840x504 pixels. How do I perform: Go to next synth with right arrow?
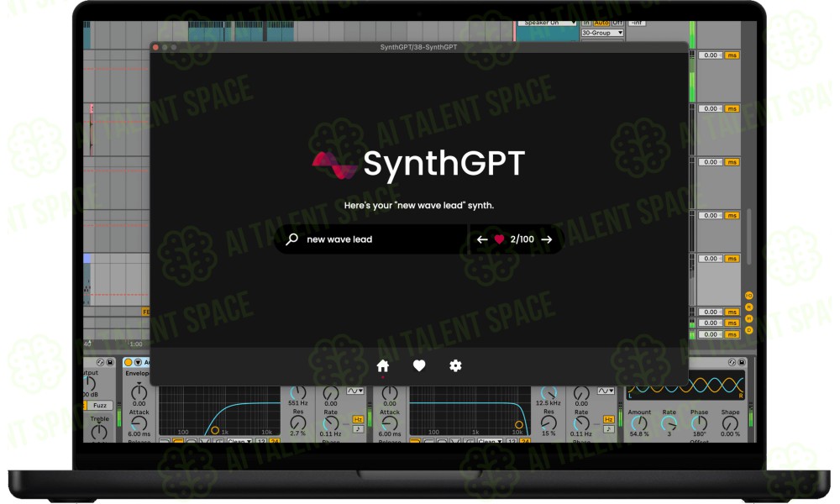tap(547, 239)
